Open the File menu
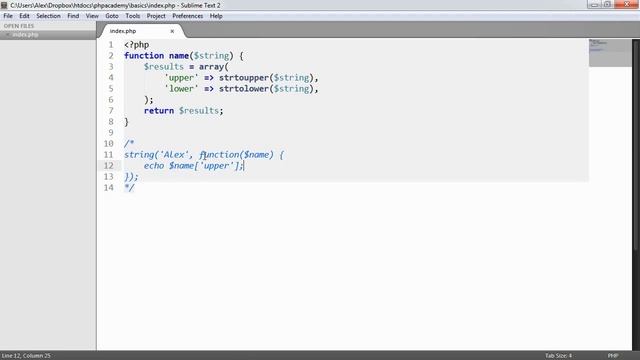640x360 pixels. pos(8,16)
